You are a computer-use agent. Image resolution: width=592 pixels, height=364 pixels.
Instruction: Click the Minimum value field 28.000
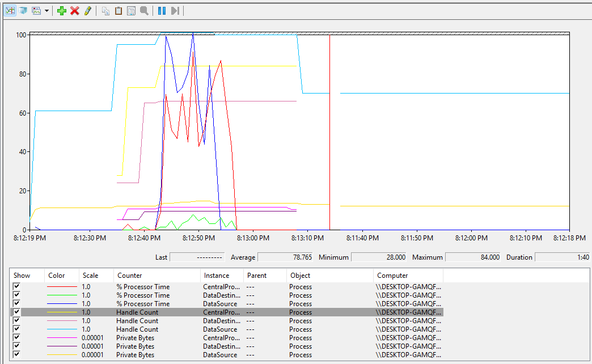(379, 257)
